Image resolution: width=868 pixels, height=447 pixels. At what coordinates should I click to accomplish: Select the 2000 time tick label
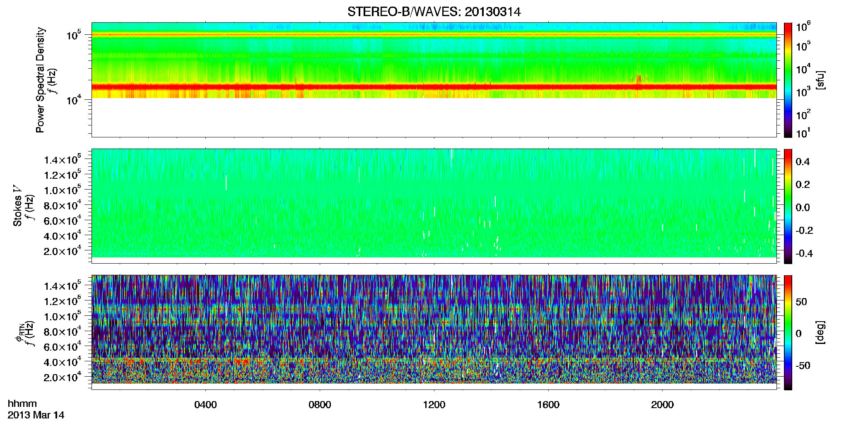click(x=662, y=405)
